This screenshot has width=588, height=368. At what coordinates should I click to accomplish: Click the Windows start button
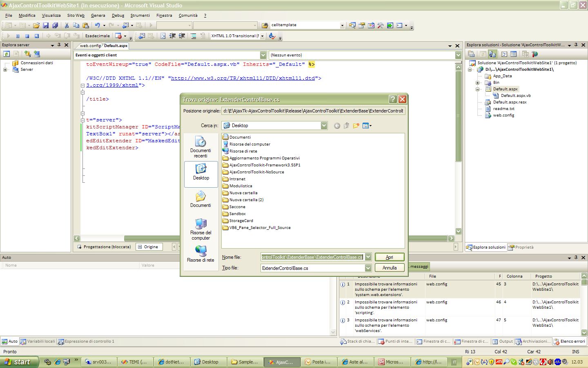(x=19, y=362)
